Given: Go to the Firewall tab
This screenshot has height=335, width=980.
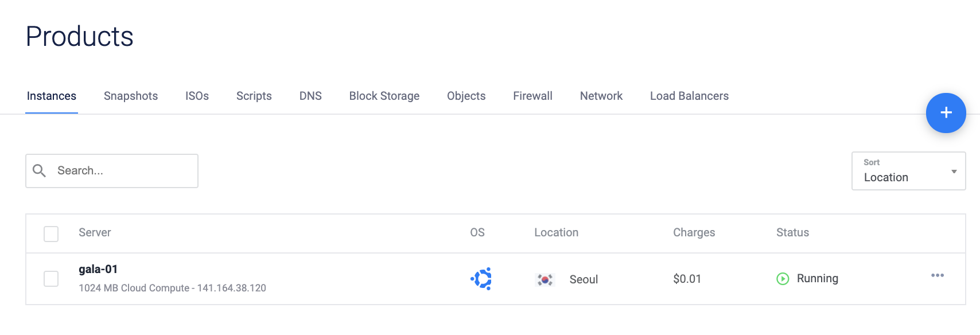Looking at the screenshot, I should click(x=532, y=96).
